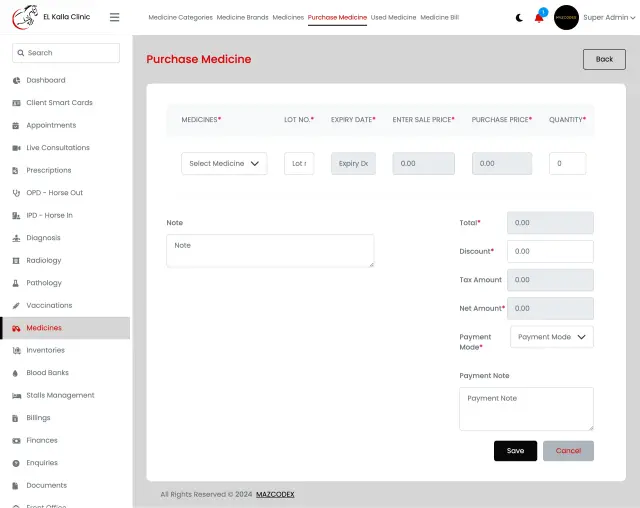This screenshot has width=640, height=508.
Task: Save the medicine purchase
Action: [x=515, y=451]
